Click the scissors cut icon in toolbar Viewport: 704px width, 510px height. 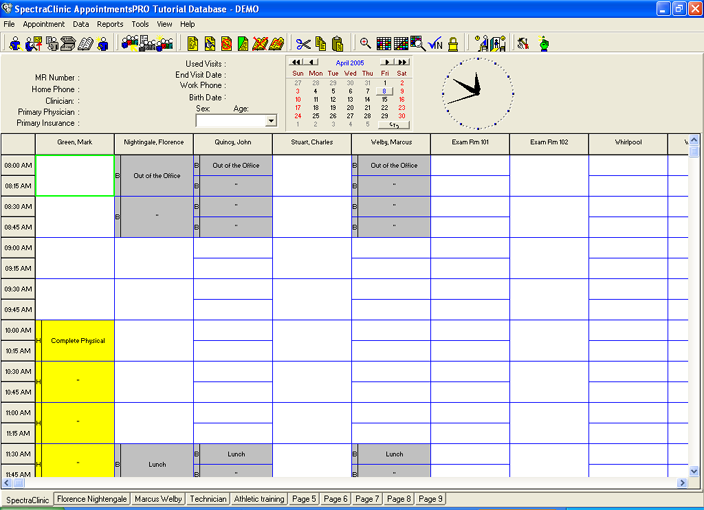[x=303, y=44]
